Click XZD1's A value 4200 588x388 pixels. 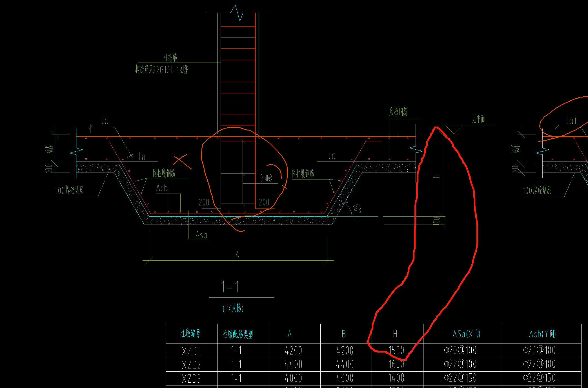(294, 351)
